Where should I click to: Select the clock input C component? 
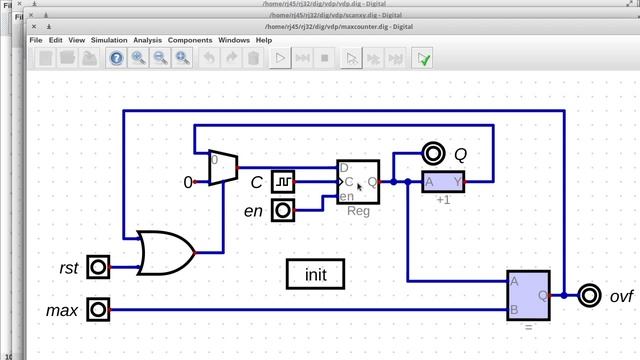(x=283, y=182)
